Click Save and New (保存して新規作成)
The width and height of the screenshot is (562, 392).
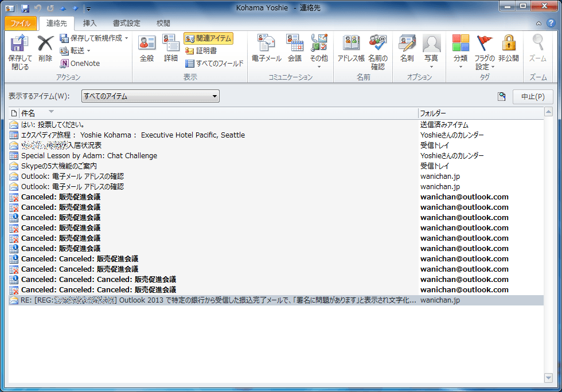[x=91, y=38]
